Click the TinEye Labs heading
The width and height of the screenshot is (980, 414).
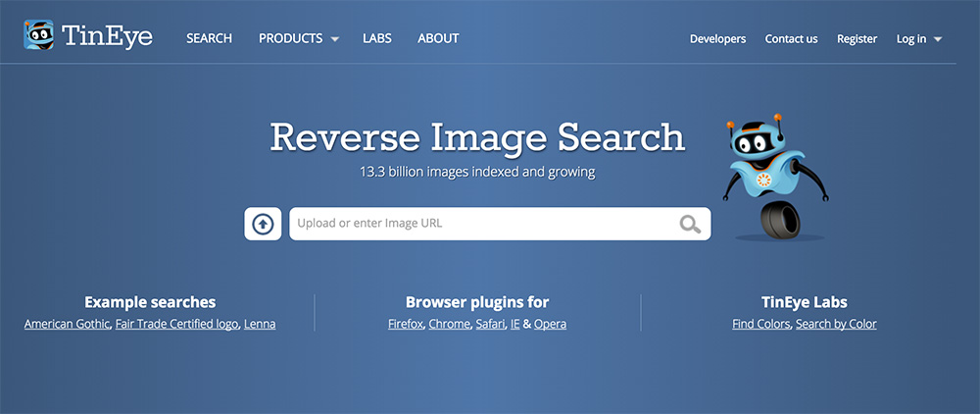805,302
